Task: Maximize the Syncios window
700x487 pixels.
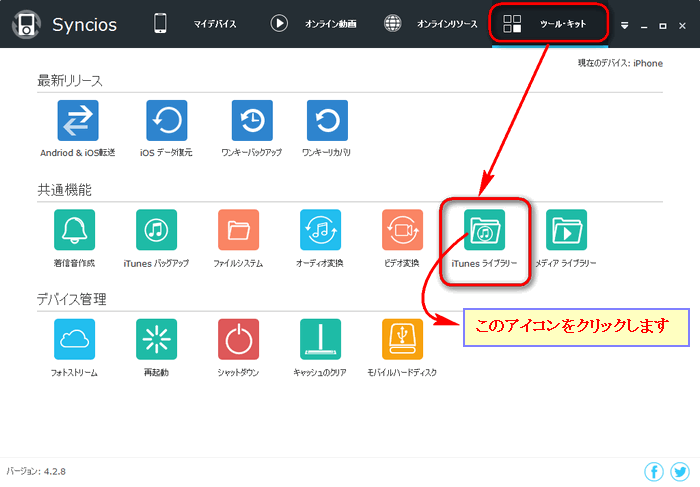Action: point(663,26)
